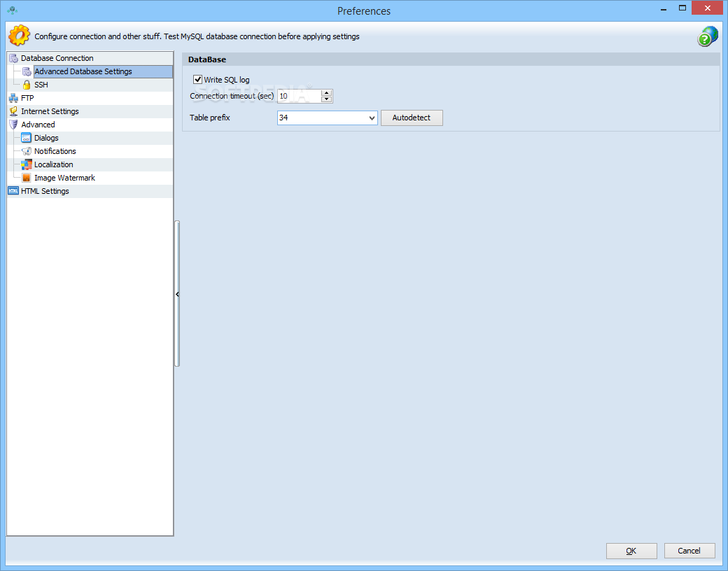This screenshot has height=571, width=728.
Task: Maximize the Preferences window
Action: point(682,8)
